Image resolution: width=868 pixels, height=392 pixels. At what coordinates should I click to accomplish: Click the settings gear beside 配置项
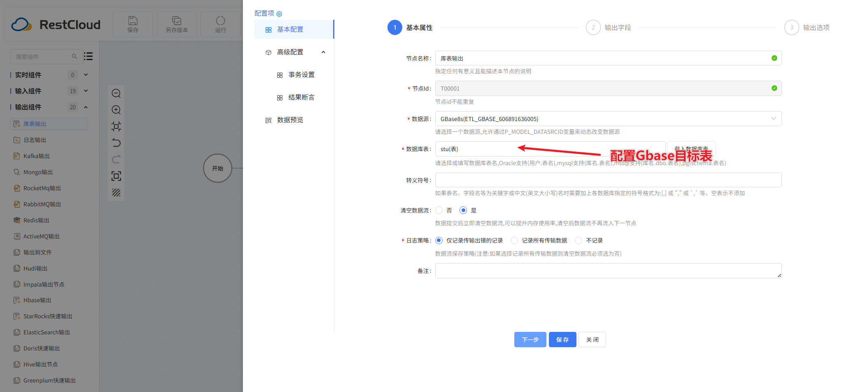click(280, 14)
